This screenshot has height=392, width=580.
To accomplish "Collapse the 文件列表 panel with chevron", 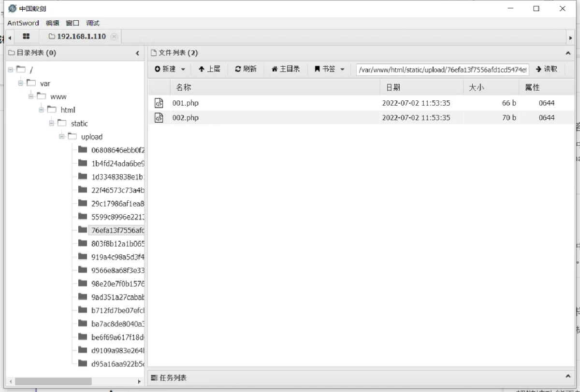I will coord(568,53).
